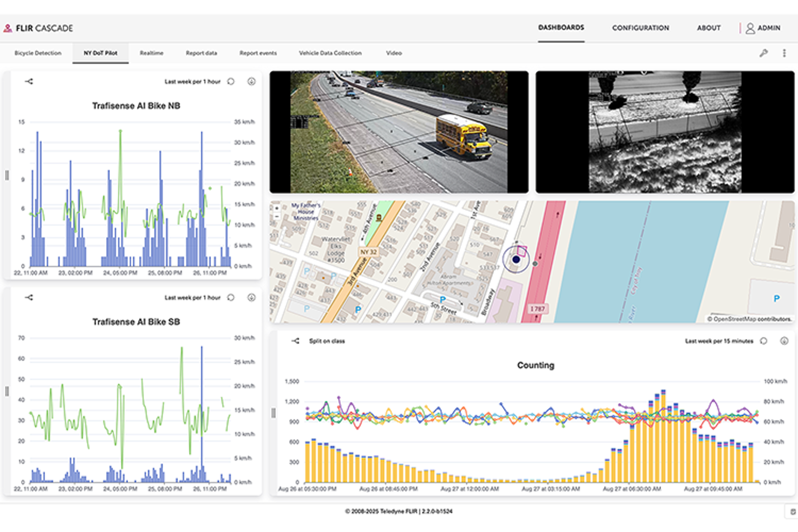Zoom in on the map
The image size is (798, 532).
(x=277, y=208)
